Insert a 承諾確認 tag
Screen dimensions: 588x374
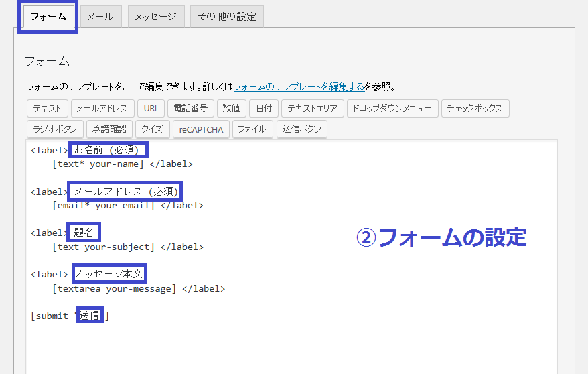[x=111, y=129]
